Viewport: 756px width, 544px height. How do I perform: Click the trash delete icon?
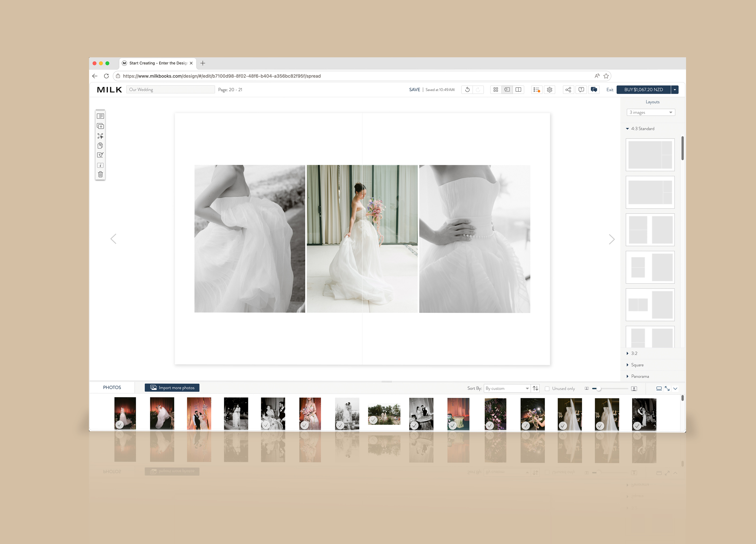[100, 174]
